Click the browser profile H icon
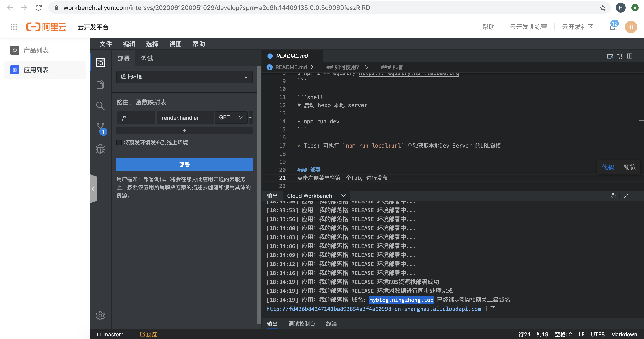The width and height of the screenshot is (644, 339). tap(620, 8)
